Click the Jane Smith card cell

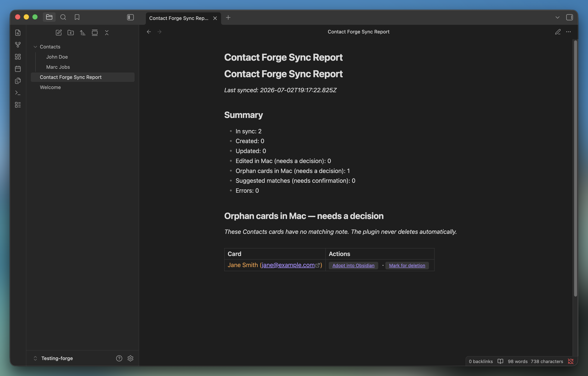275,265
